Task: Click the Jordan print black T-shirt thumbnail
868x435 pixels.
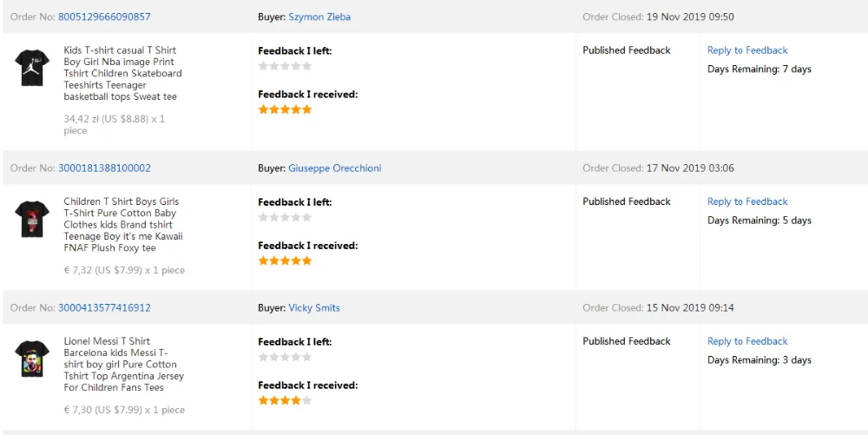Action: [x=33, y=68]
